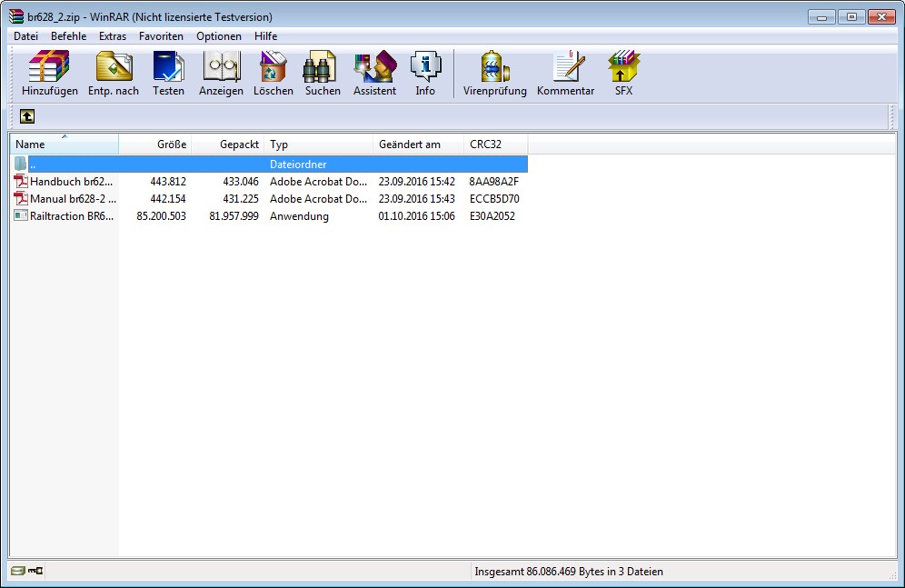Click application icon of Railtraction BR6...

click(x=21, y=215)
